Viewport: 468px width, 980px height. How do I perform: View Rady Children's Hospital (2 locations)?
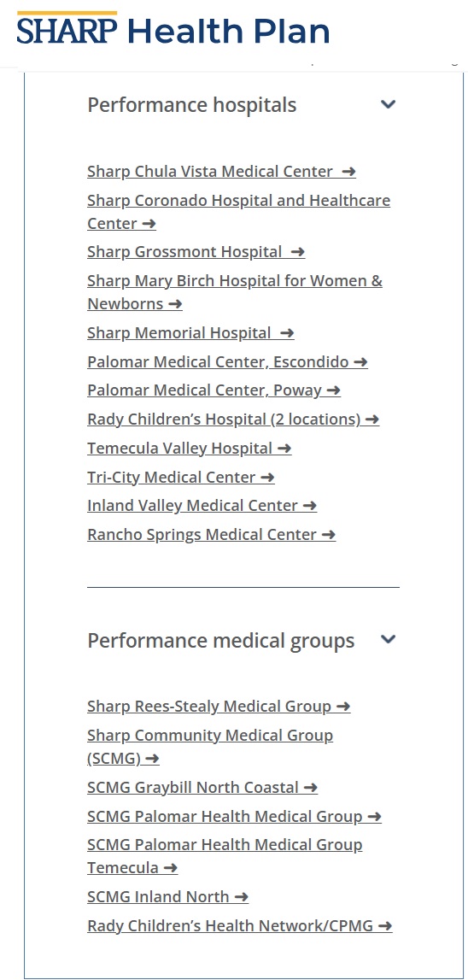(233, 420)
